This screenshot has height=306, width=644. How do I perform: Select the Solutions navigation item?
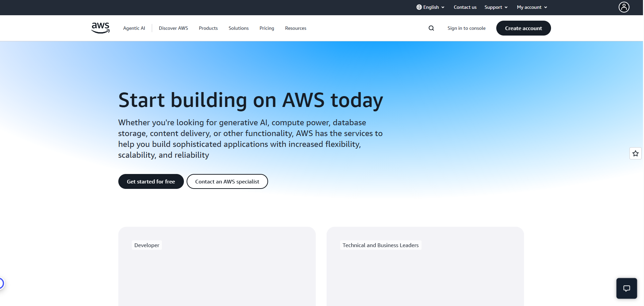[x=238, y=28]
